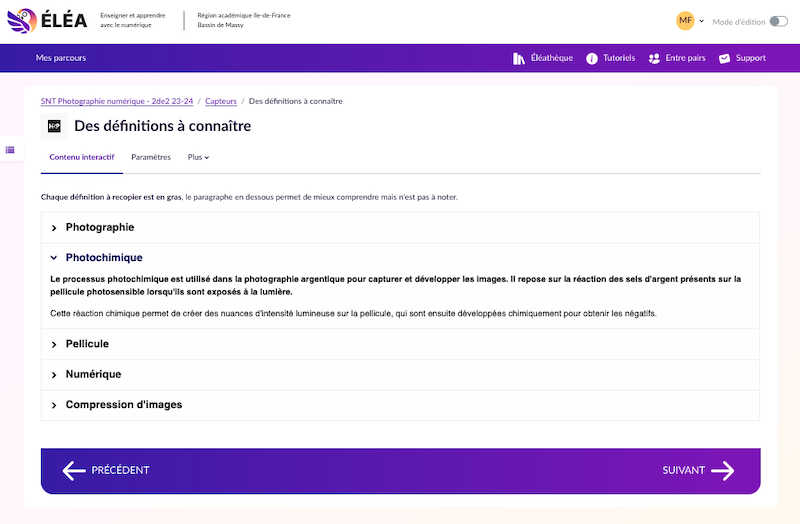Click the MF user avatar
Viewport: 800px width, 524px height.
pyautogui.click(x=685, y=21)
